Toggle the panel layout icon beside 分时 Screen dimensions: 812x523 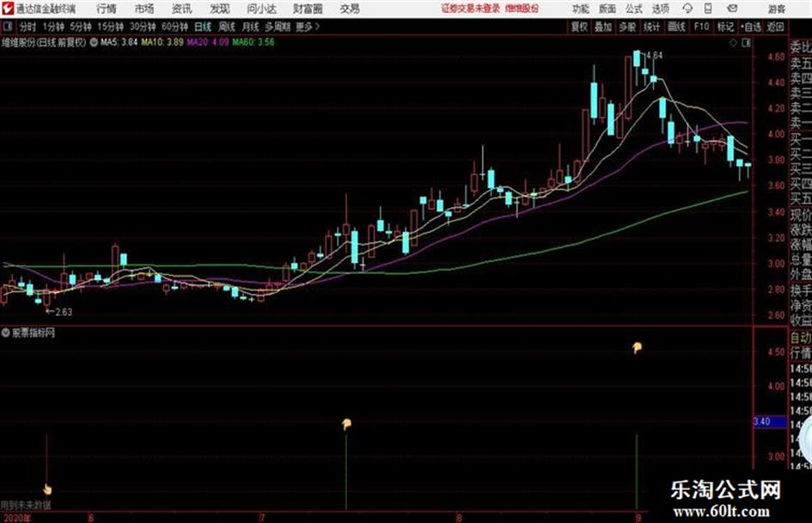coord(8,27)
